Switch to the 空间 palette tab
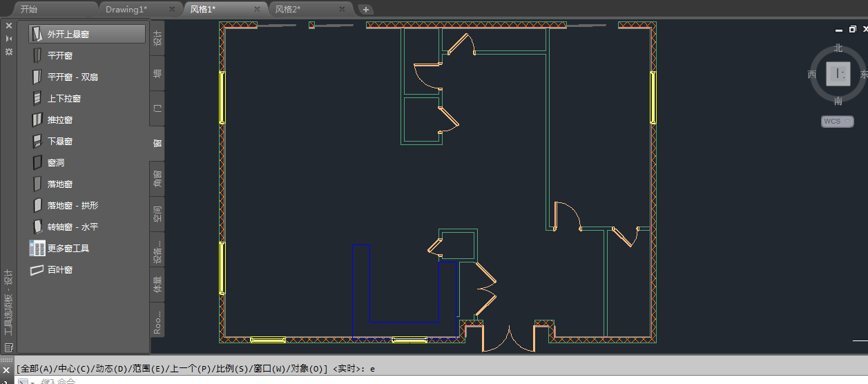The height and width of the screenshot is (384, 868). coord(157,214)
